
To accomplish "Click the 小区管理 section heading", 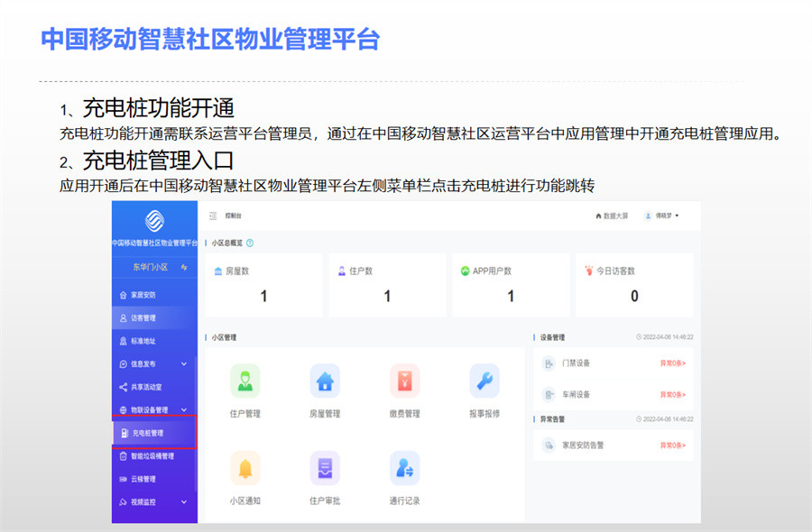I will coord(224,337).
